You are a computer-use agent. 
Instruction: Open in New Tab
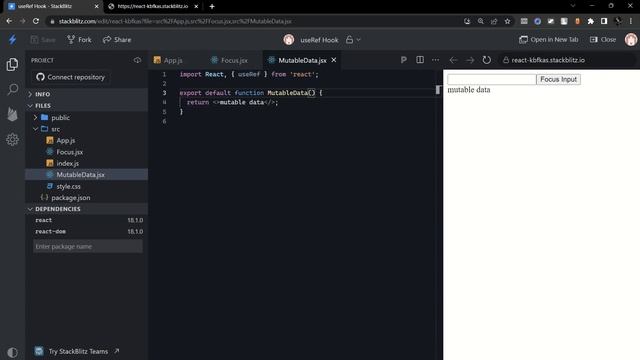pyautogui.click(x=549, y=40)
